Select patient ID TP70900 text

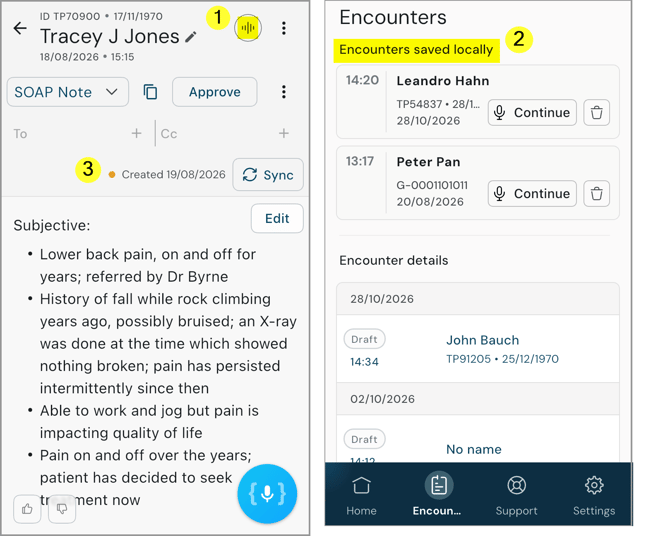tap(70, 16)
